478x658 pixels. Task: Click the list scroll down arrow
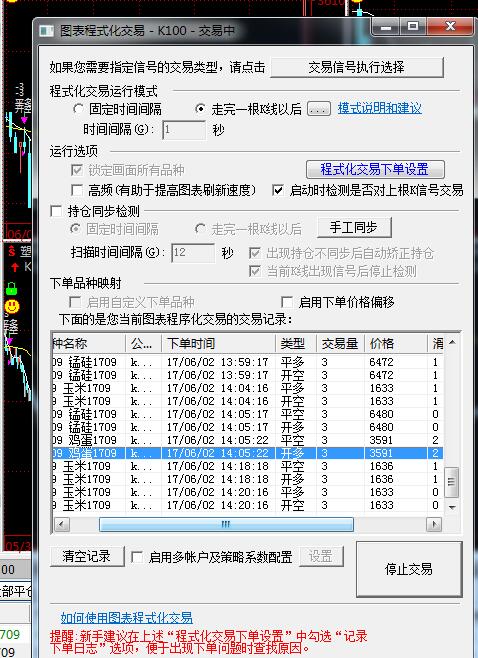[452, 507]
